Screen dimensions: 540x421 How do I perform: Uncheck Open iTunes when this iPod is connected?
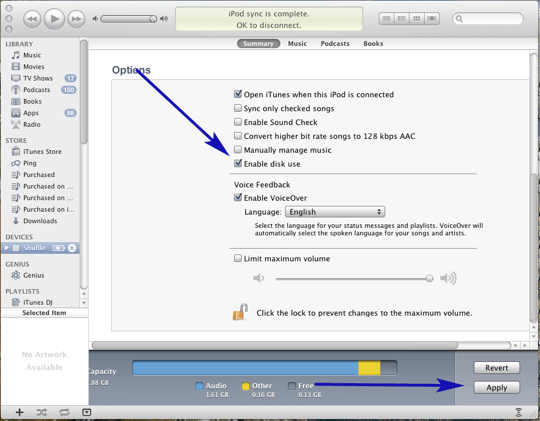238,94
